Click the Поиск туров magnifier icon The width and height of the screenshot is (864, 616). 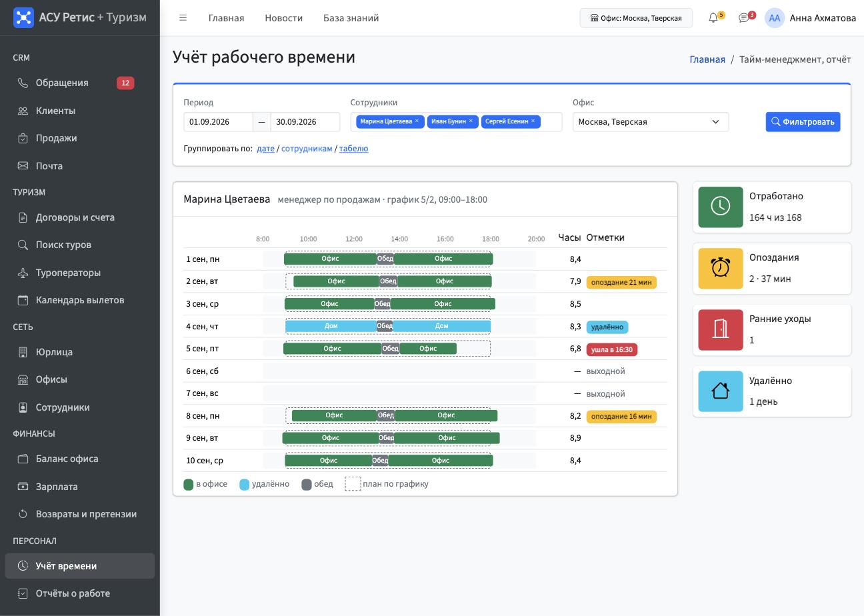23,245
